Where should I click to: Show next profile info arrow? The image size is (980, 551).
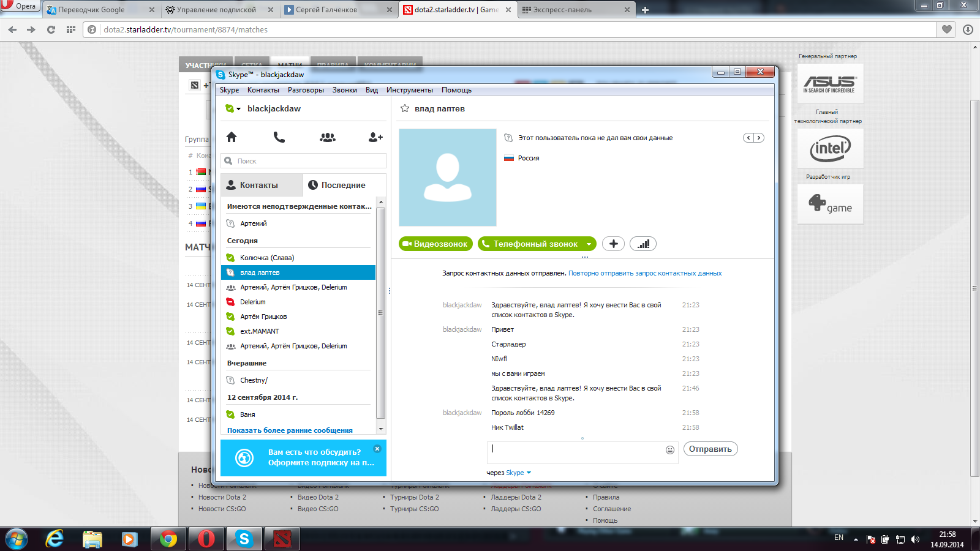(x=759, y=138)
